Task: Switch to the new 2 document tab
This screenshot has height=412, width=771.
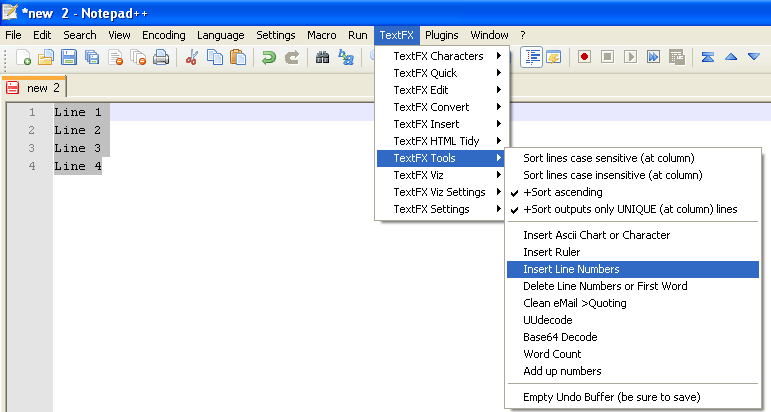Action: [x=35, y=87]
